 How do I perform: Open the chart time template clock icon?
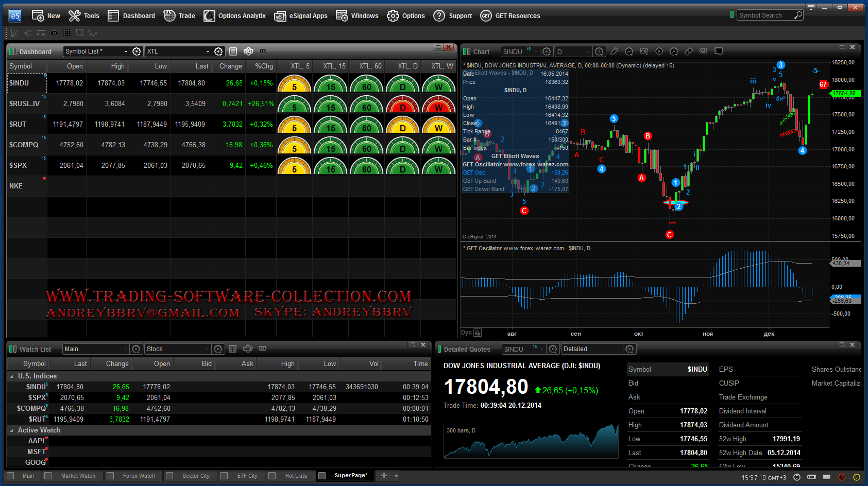599,51
